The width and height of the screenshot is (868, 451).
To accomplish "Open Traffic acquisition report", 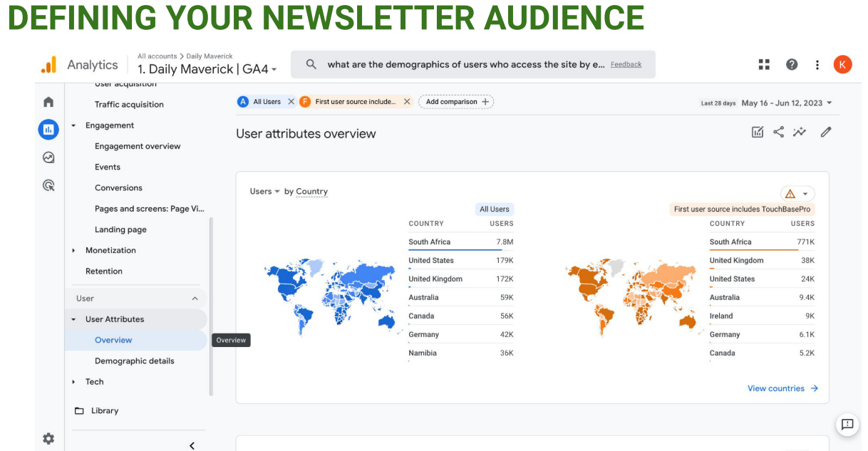I will (x=129, y=105).
